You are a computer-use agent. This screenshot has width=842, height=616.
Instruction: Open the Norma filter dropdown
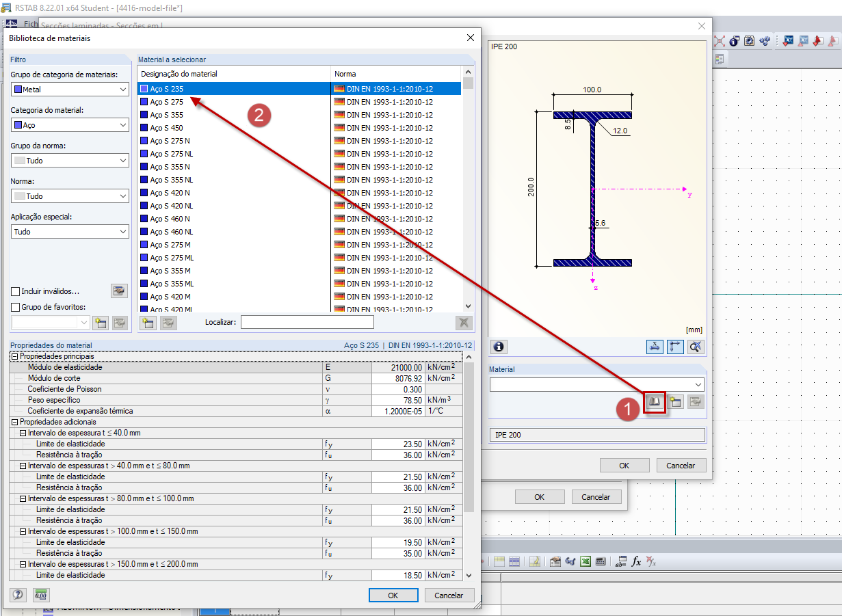pos(70,196)
